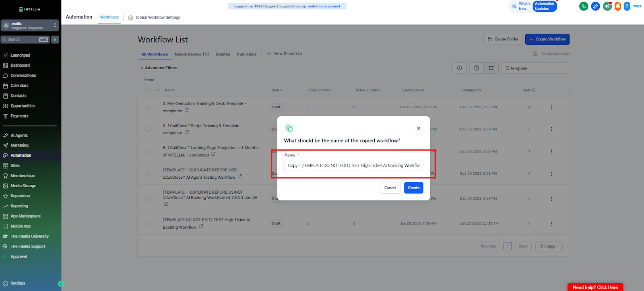Open three-dot menu for Landing Page Templates row
This screenshot has height=291, width=644.
pos(551,152)
